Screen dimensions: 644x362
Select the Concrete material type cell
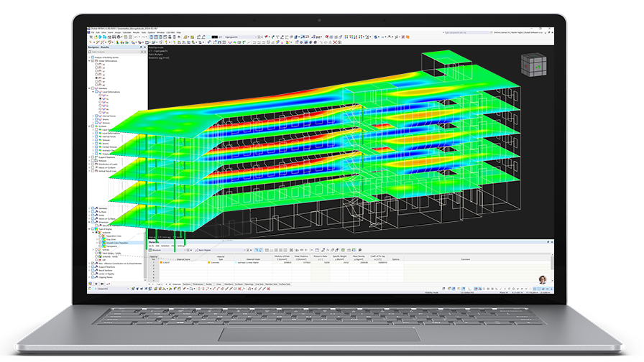tap(221, 262)
